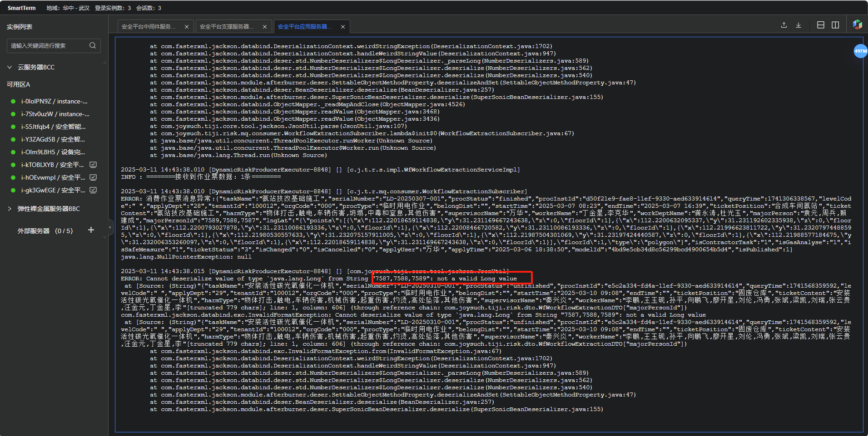Click session icon beside i-gk3GwEGE
This screenshot has height=436, width=868.
[x=93, y=190]
